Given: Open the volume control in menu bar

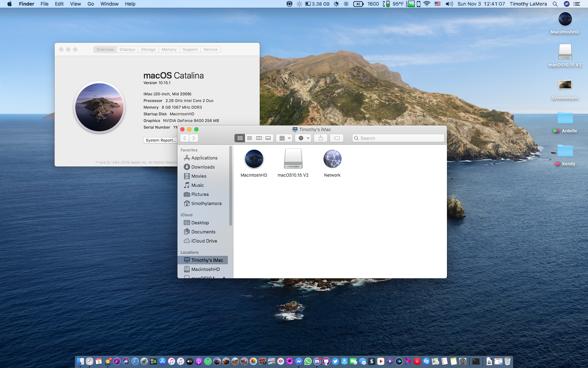Looking at the screenshot, I should (449, 4).
